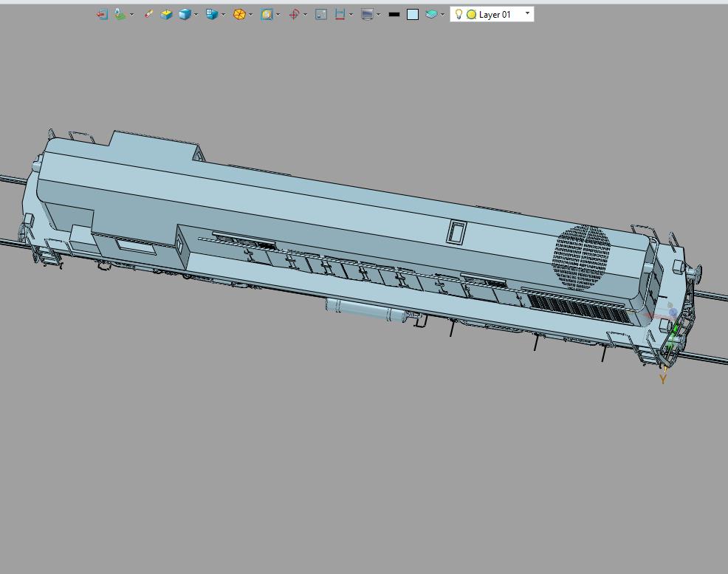Expand arrow beside orange polygon icon
Screen dimensions: 728x574
click(251, 14)
